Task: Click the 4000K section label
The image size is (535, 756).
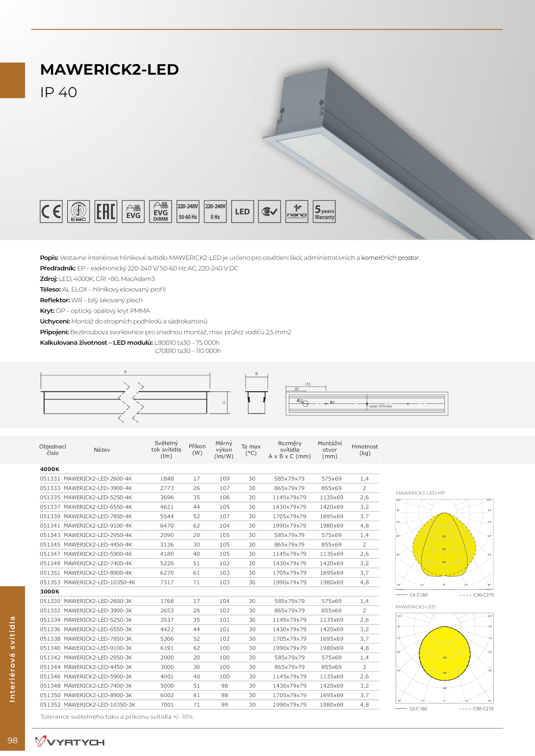Action: point(50,469)
